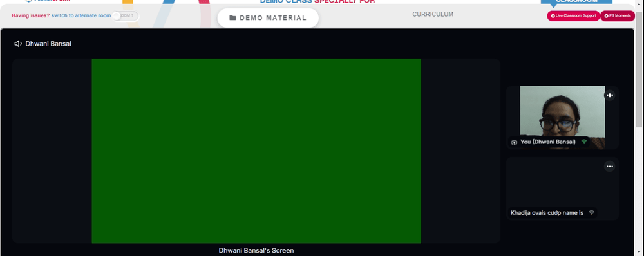This screenshot has width=644, height=256.
Task: Open options menu on Khadija's tile
Action: tap(609, 166)
